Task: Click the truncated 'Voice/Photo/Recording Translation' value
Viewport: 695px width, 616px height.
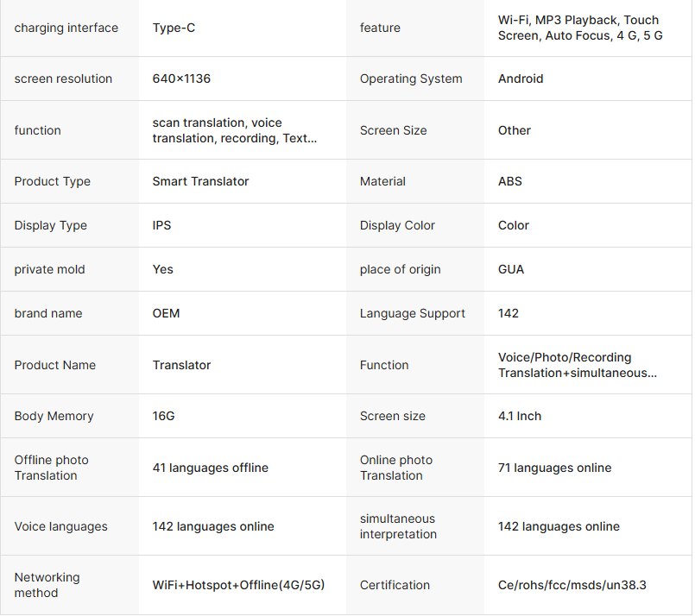Action: [577, 365]
